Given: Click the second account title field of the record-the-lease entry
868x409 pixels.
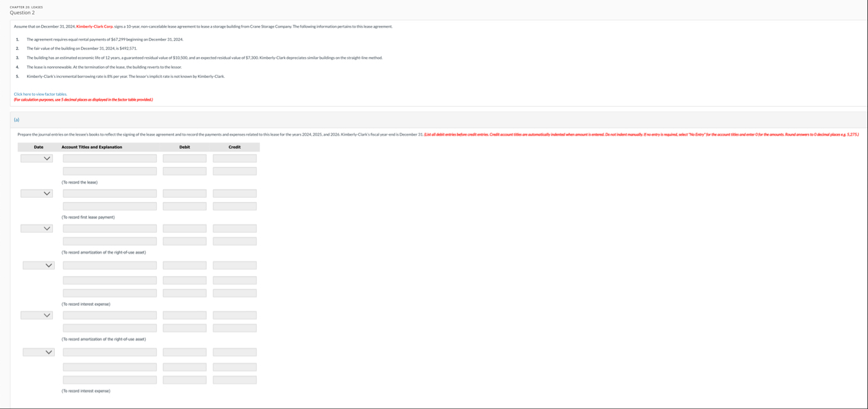Looking at the screenshot, I should pos(109,171).
